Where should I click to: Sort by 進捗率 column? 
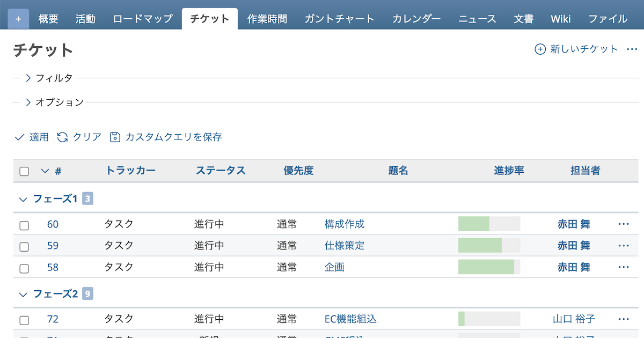509,171
